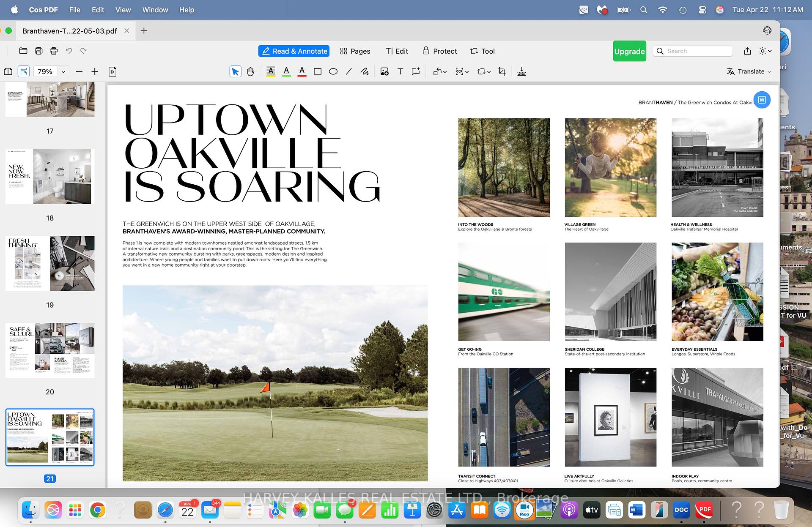Open a new tab with plus
This screenshot has width=812, height=527.
coord(144,31)
